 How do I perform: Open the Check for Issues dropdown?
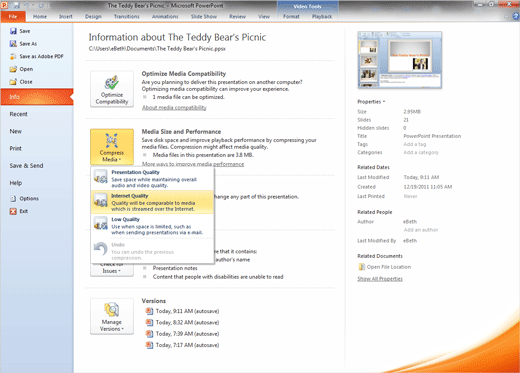coord(112,270)
